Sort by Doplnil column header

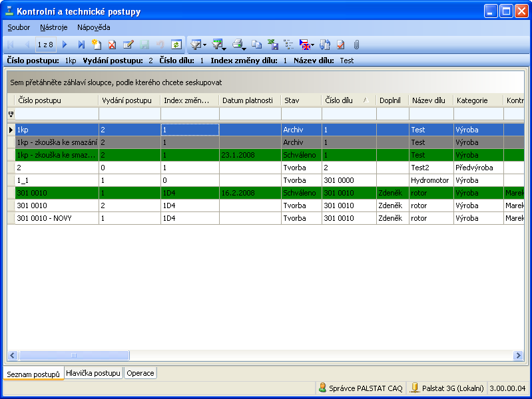393,100
